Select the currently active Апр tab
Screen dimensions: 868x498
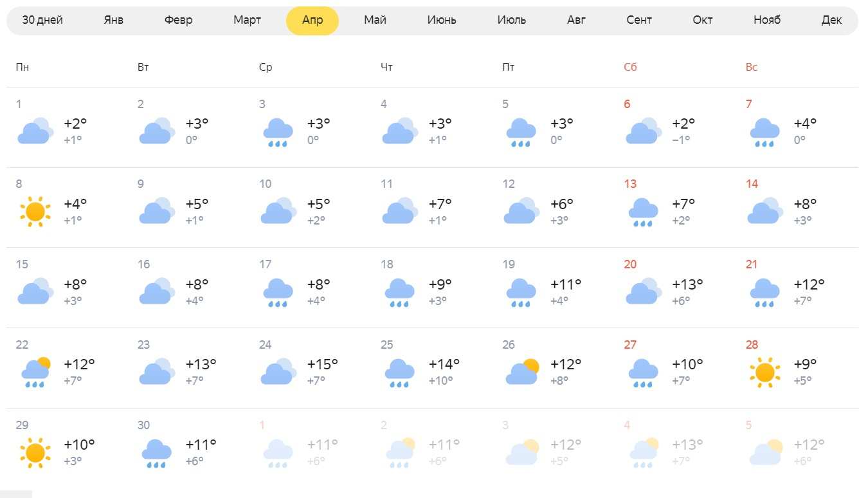point(312,20)
